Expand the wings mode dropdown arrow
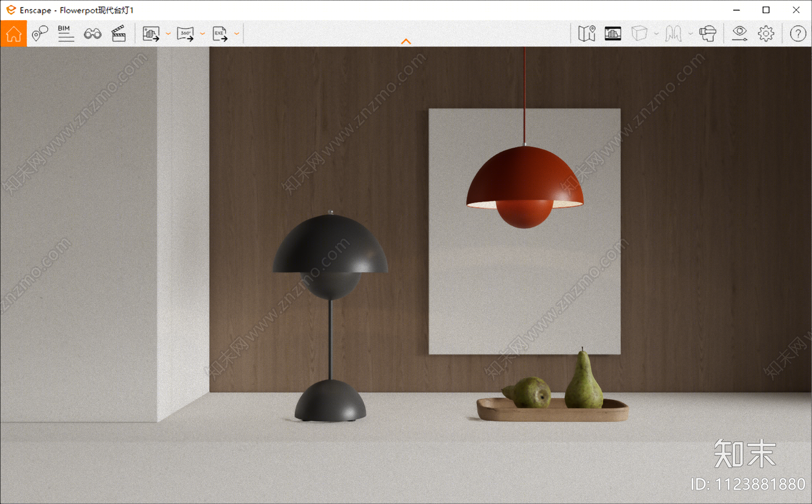The image size is (812, 504). [x=690, y=34]
